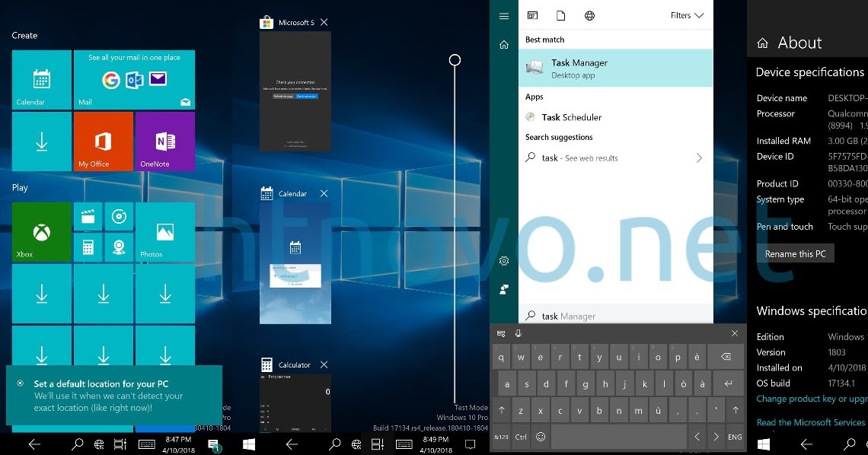Click inside the task Manager search field
Viewport: 868px width, 455px height.
coord(609,315)
